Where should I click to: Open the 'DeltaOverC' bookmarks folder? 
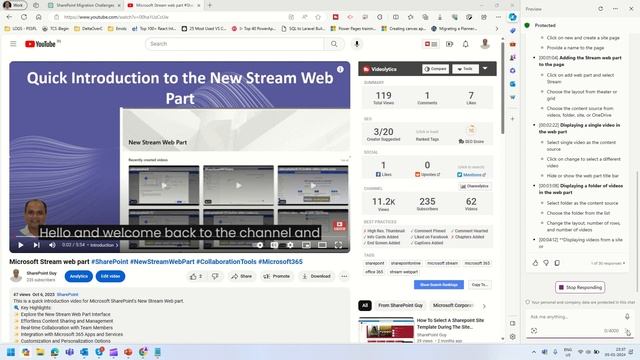tap(89, 29)
